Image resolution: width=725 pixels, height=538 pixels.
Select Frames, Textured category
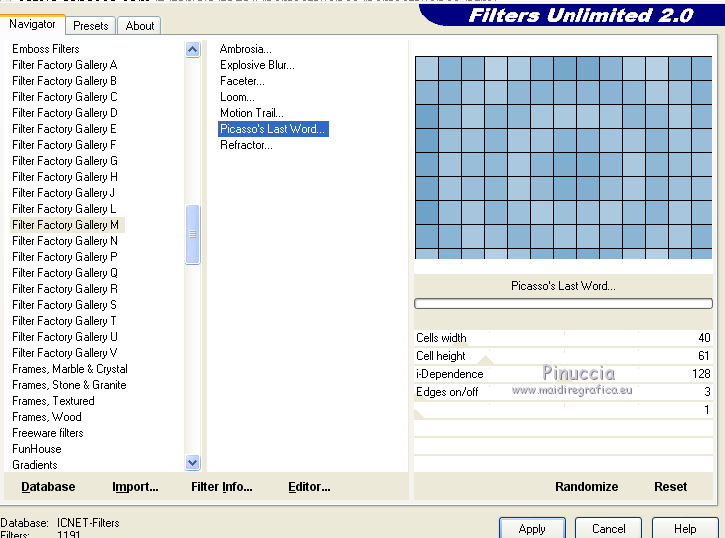[53, 401]
